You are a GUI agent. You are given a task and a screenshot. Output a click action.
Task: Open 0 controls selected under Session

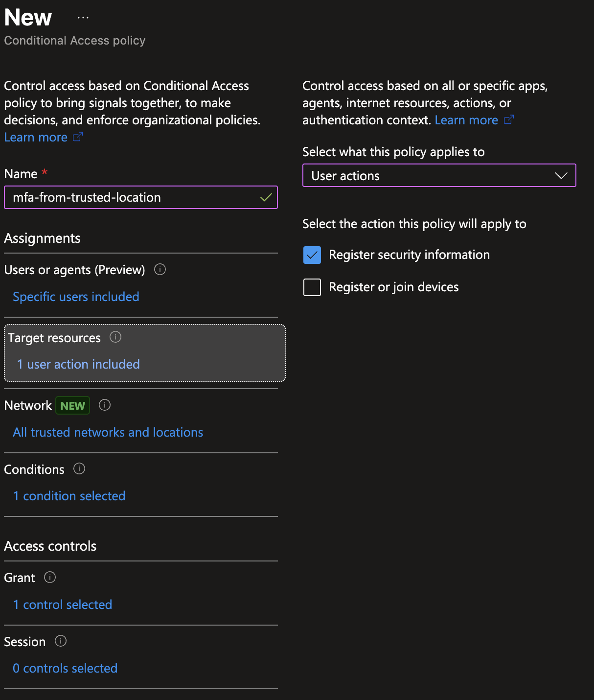pos(65,668)
